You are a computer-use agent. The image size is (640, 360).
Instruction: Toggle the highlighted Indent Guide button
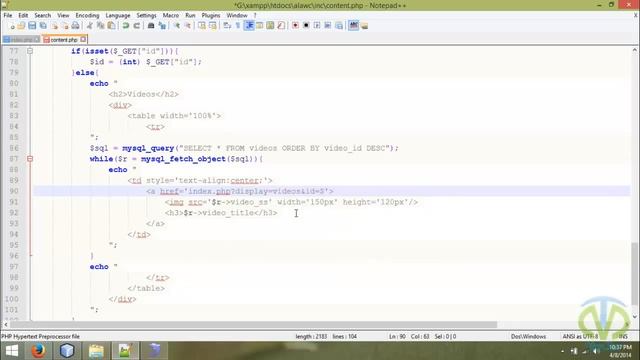[x=249, y=25]
